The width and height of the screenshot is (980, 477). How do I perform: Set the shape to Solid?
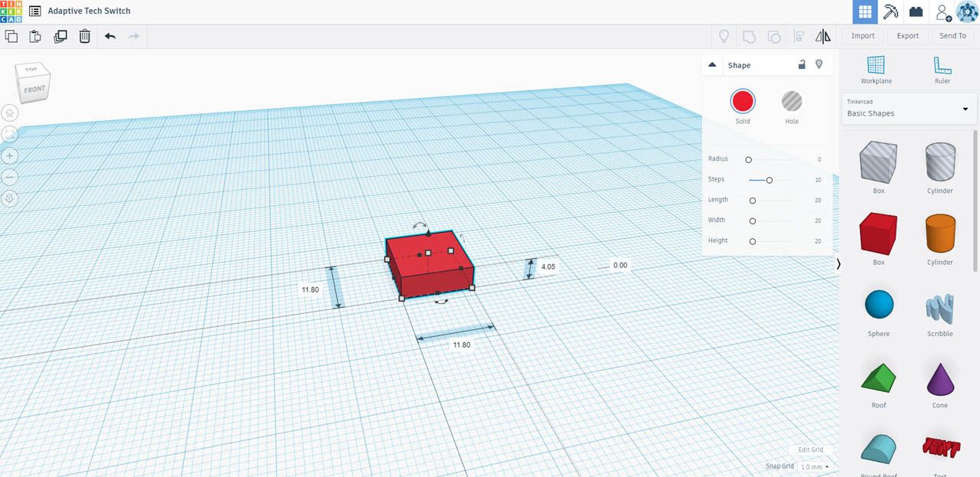[x=742, y=100]
